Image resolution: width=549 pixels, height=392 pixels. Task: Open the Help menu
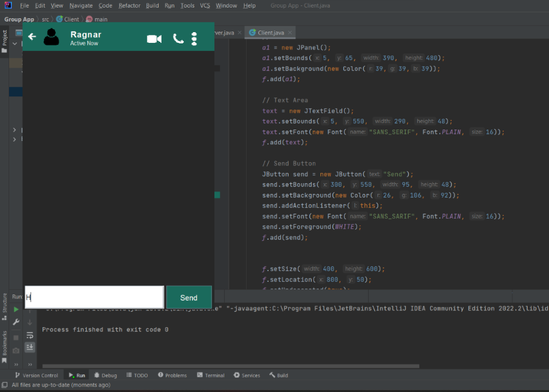pos(249,5)
